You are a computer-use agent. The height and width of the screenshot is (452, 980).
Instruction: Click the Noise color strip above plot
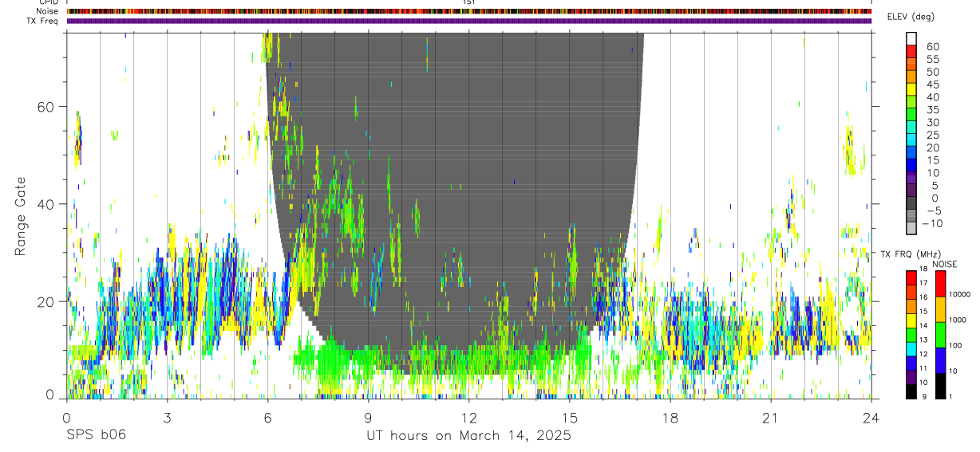[469, 12]
